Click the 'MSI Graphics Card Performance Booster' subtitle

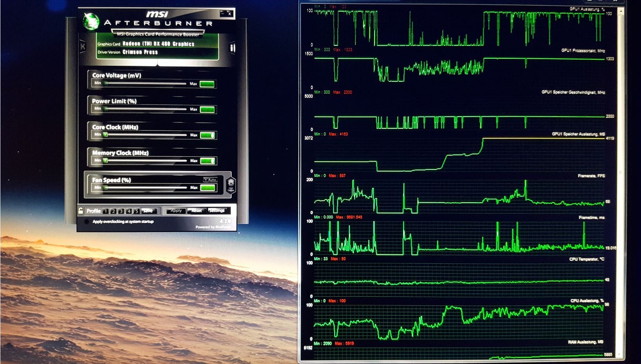158,34
